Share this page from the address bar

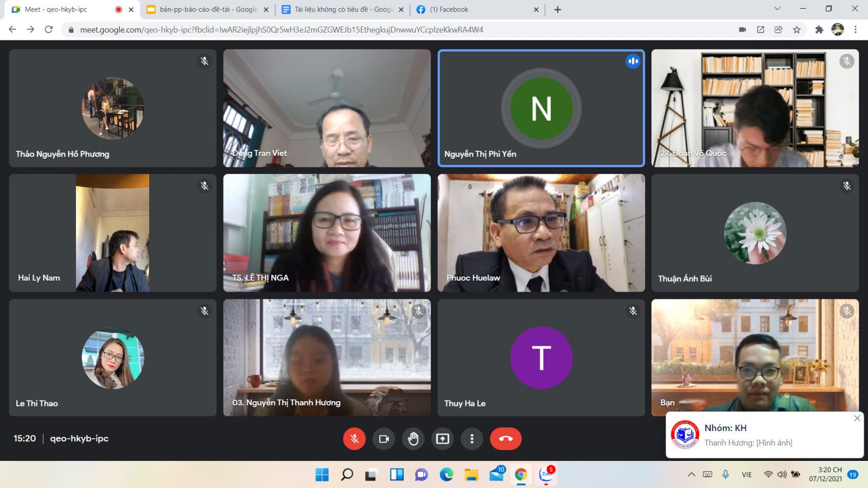point(778,30)
